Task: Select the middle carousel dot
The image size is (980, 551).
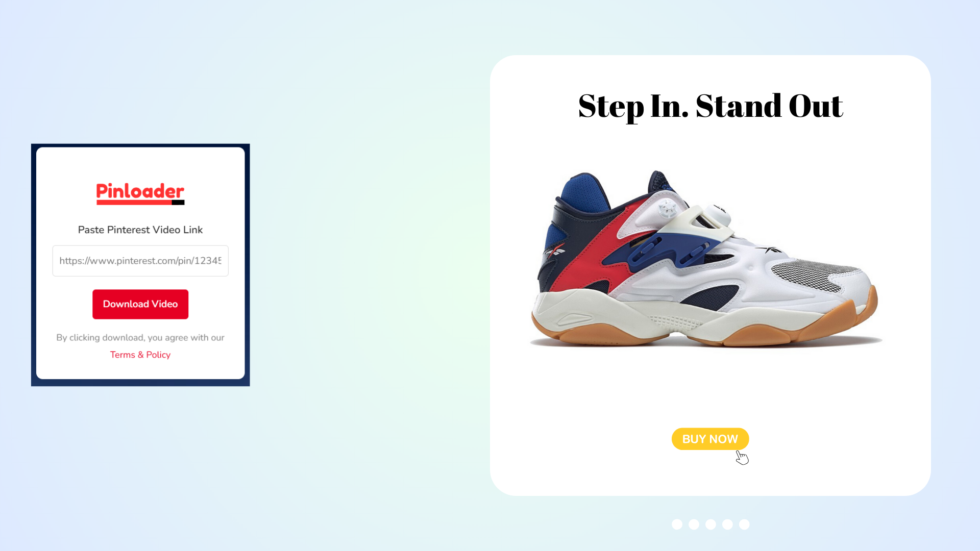Action: [710, 524]
